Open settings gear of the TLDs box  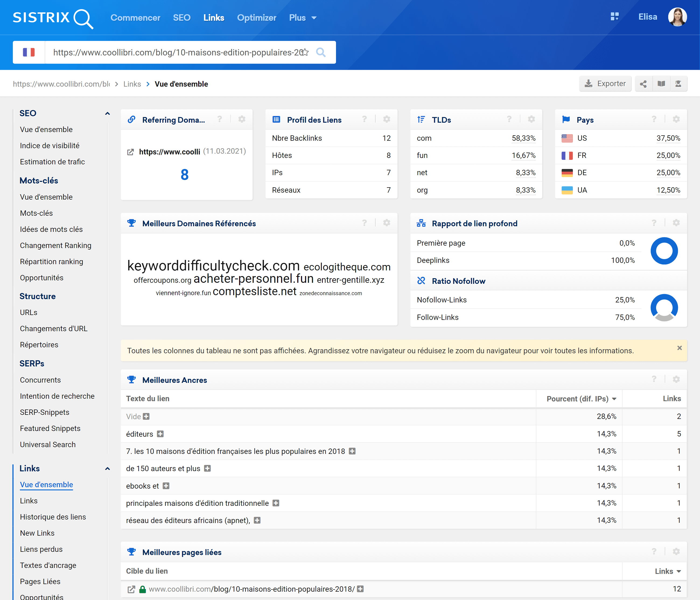tap(531, 119)
